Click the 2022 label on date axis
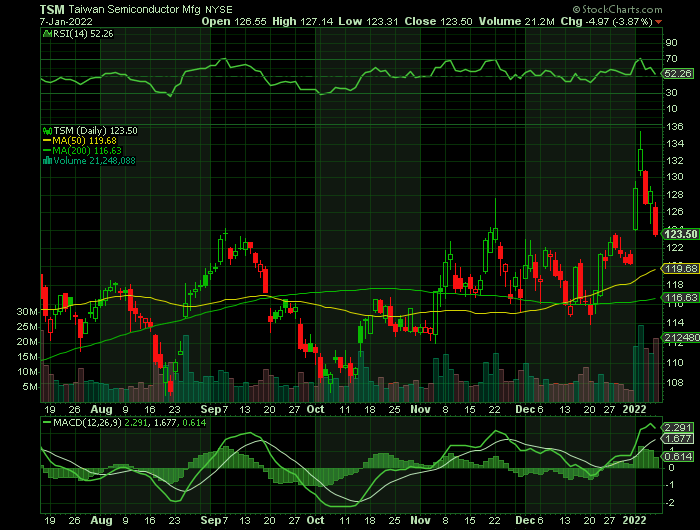The image size is (700, 530). point(636,409)
